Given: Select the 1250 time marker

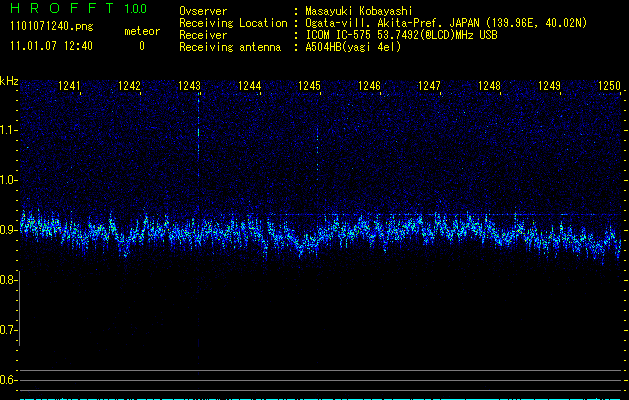Looking at the screenshot, I should tap(608, 87).
